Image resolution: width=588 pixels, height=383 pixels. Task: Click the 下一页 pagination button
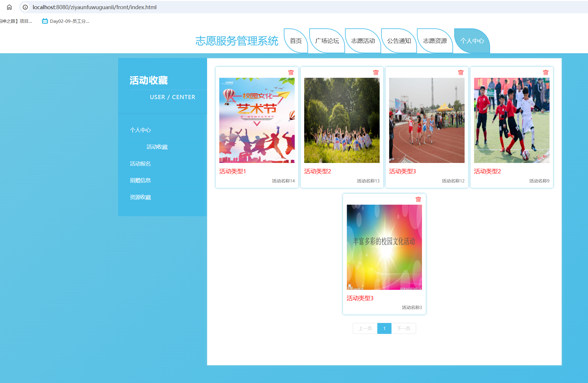point(404,328)
